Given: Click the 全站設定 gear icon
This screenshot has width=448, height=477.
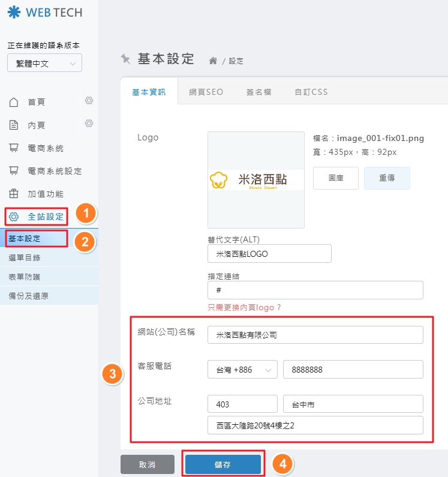Looking at the screenshot, I should coord(14,217).
